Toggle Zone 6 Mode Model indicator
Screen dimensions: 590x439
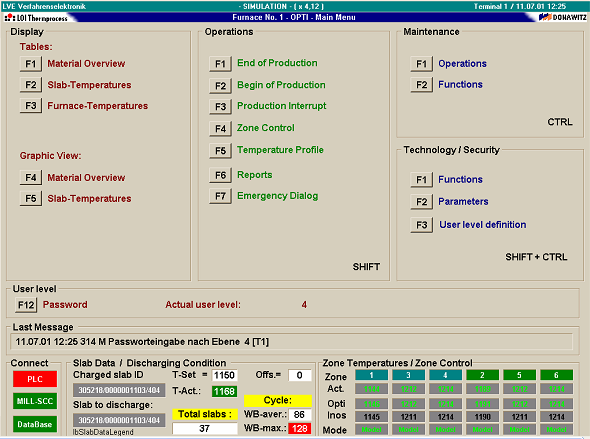[557, 429]
